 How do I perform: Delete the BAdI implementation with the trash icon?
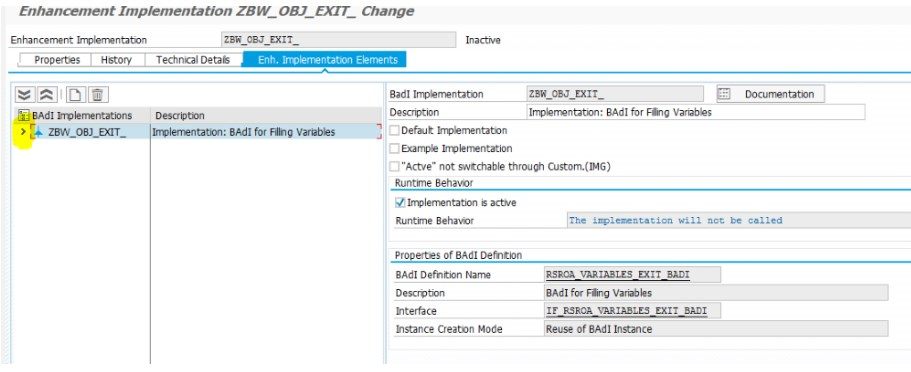[x=98, y=95]
